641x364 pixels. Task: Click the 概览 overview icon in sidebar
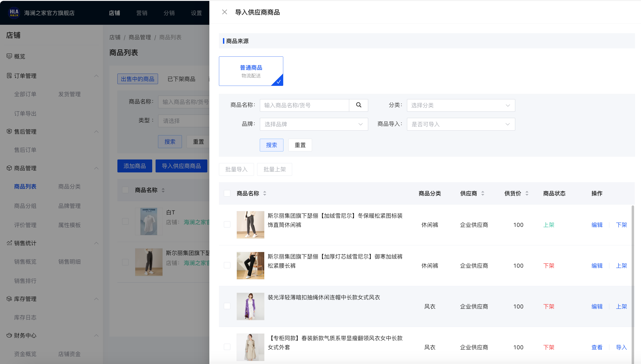coord(9,56)
